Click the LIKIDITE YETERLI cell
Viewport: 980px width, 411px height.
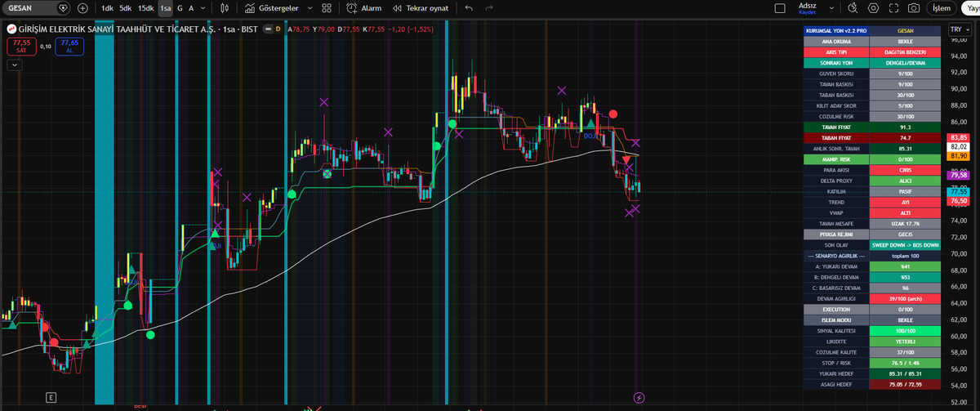coord(906,341)
